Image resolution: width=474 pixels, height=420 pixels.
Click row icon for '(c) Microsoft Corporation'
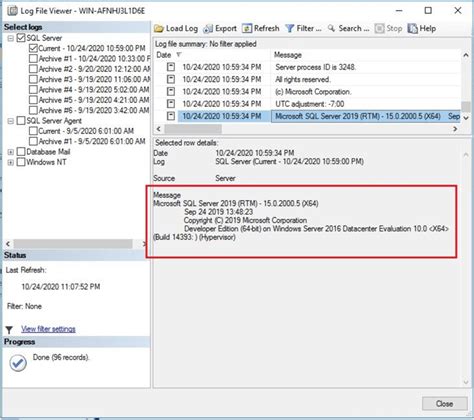coord(171,91)
